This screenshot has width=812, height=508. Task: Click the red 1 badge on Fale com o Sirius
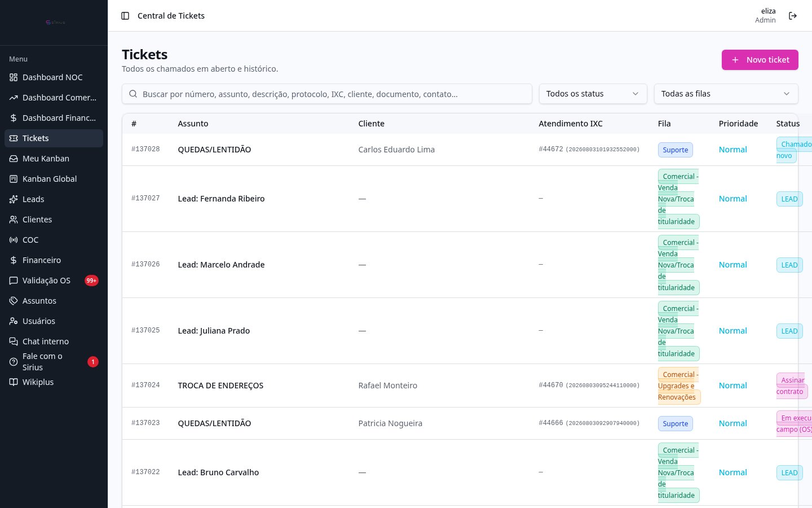pyautogui.click(x=93, y=362)
